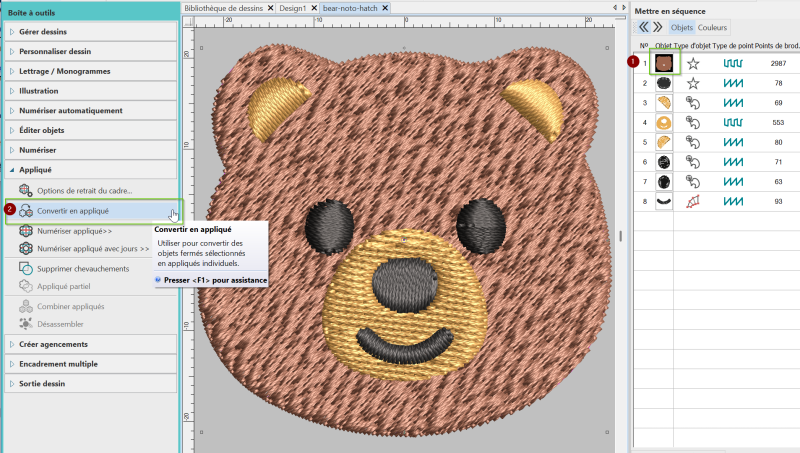Close the Bibliothèque de dessins tab

(x=270, y=8)
